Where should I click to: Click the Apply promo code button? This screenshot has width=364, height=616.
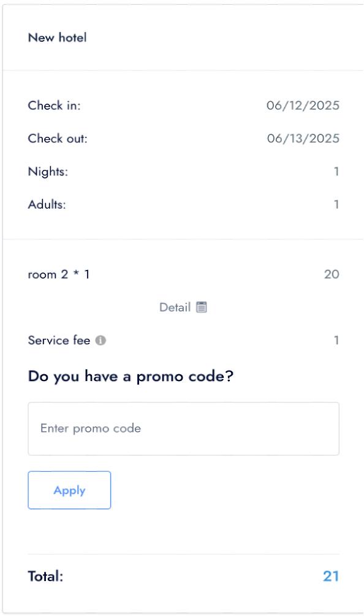[69, 490]
